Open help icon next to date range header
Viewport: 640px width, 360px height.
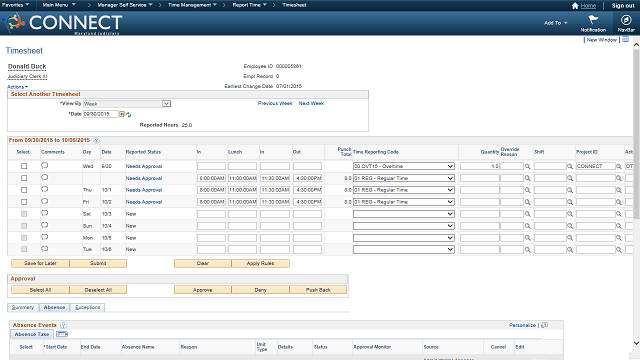click(96, 140)
